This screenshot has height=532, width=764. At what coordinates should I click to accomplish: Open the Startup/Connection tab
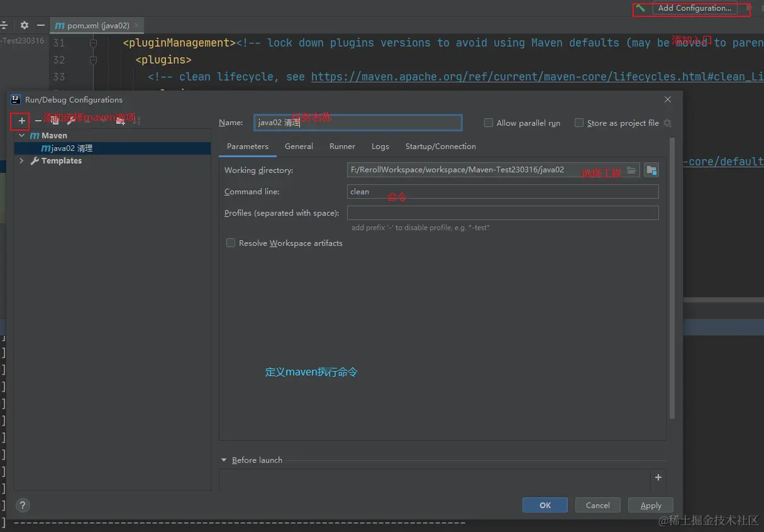[441, 147]
